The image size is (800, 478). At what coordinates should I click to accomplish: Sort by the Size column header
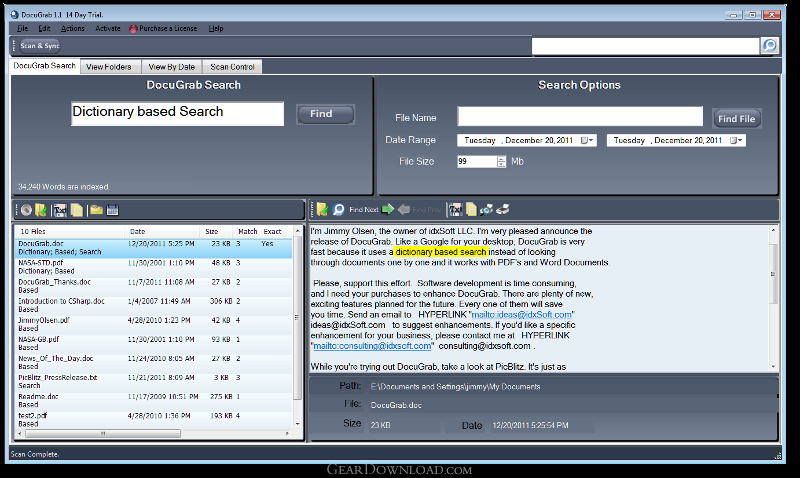212,231
